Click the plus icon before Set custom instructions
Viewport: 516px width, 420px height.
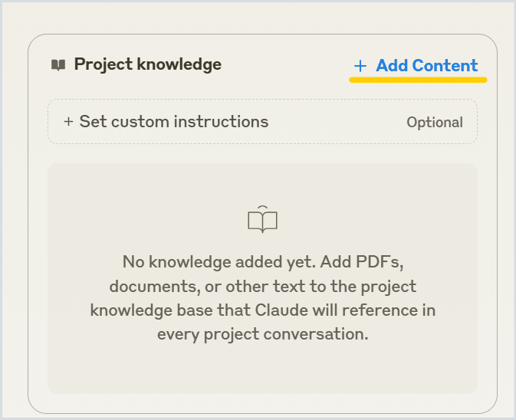coord(68,122)
